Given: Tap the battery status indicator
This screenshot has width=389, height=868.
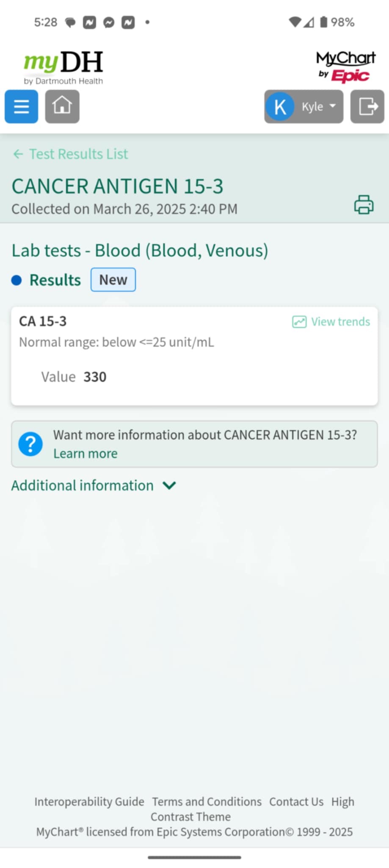Looking at the screenshot, I should pyautogui.click(x=324, y=22).
